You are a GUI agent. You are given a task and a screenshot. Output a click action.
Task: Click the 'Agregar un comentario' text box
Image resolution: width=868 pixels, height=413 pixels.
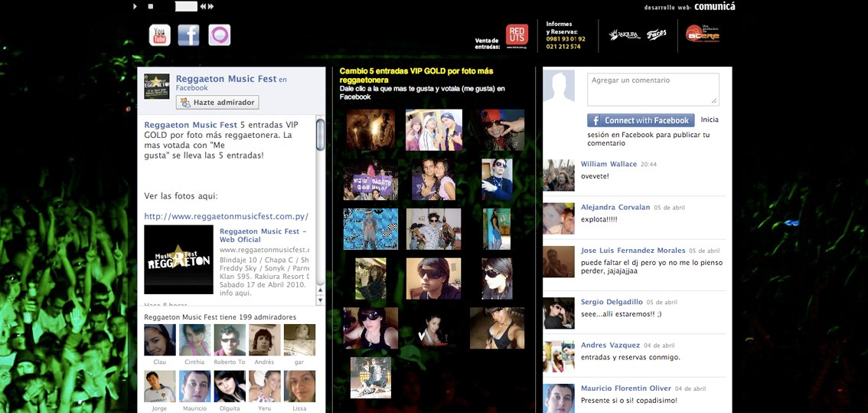[x=653, y=89]
